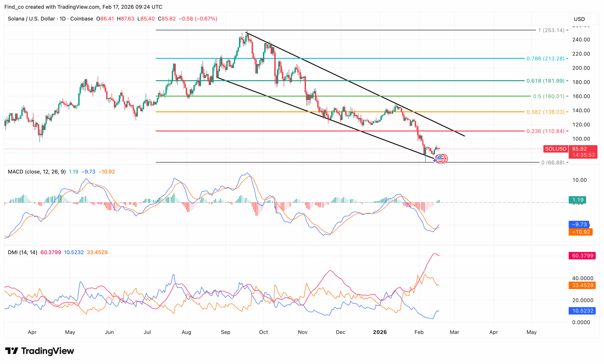Click the change −0.58 (−0.67%) in header
604x364 pixels.
point(198,19)
